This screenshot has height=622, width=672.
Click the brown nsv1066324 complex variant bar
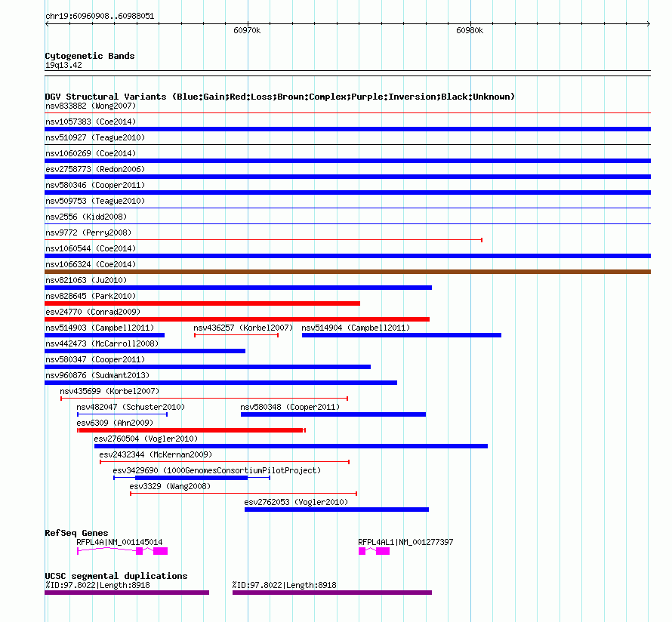point(347,272)
